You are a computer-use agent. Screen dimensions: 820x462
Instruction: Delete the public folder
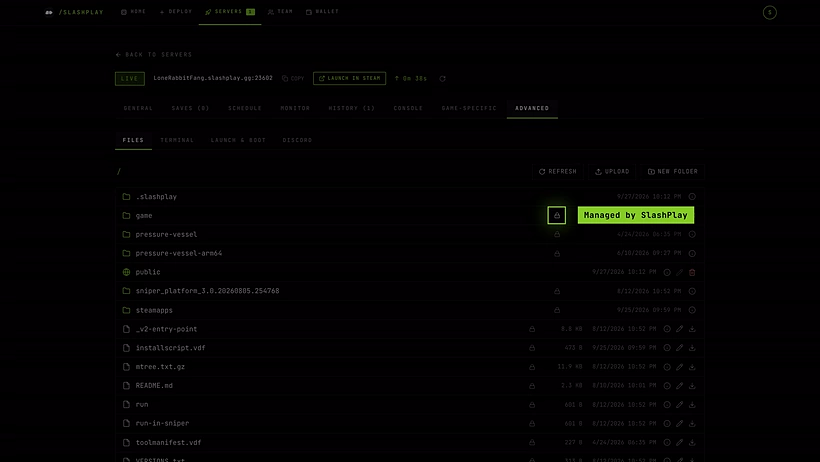tap(692, 272)
